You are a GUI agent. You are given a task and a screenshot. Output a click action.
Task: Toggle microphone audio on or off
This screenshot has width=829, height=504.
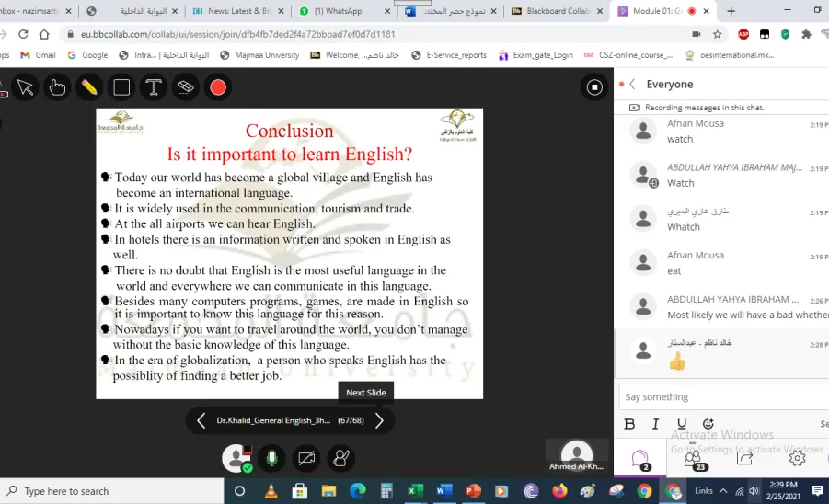click(x=271, y=458)
